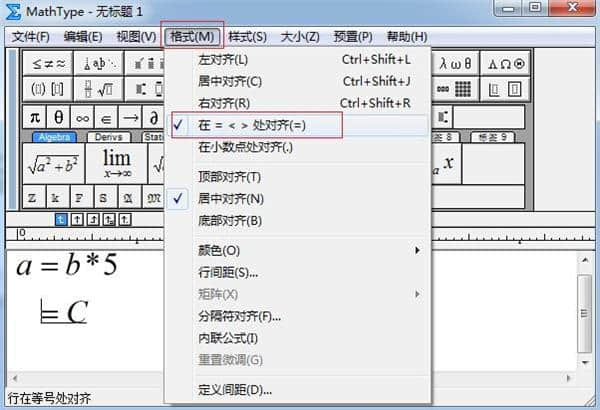Insert the lim x→∞ expression
The width and height of the screenshot is (600, 410).
[x=117, y=164]
